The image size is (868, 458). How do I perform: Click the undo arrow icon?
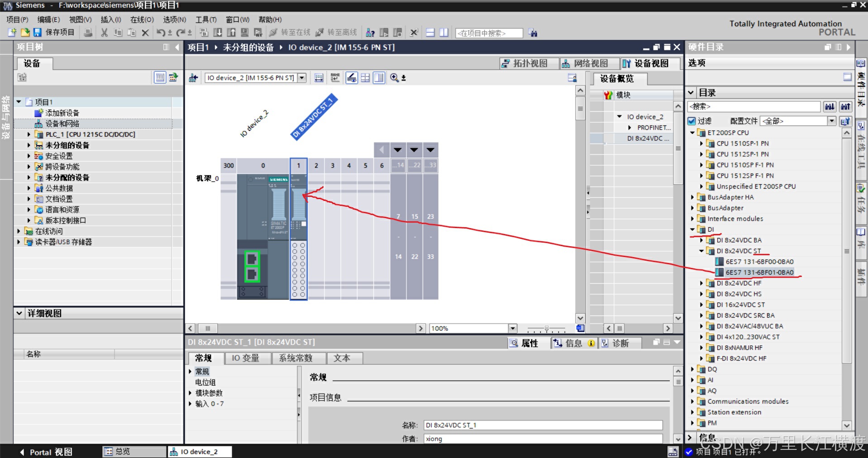pos(161,33)
